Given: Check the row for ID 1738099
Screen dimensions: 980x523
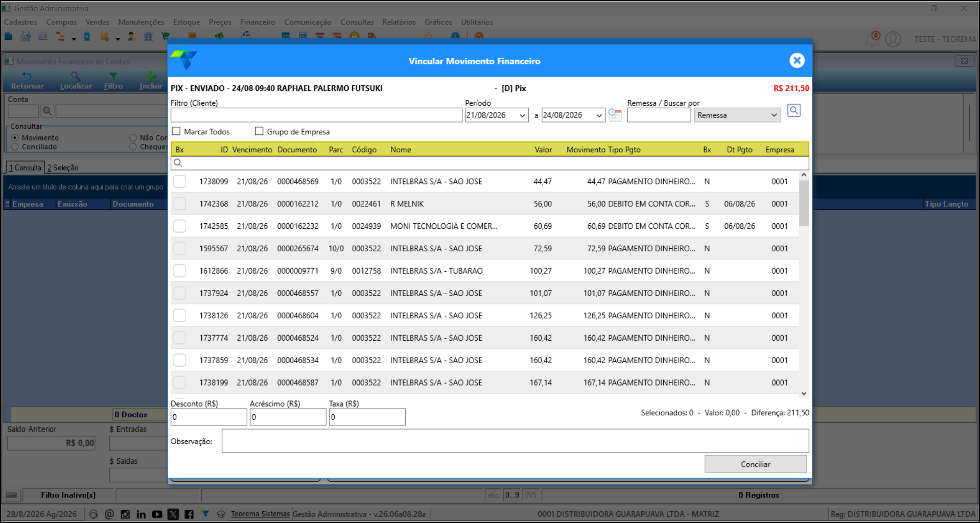Looking at the screenshot, I should [179, 181].
